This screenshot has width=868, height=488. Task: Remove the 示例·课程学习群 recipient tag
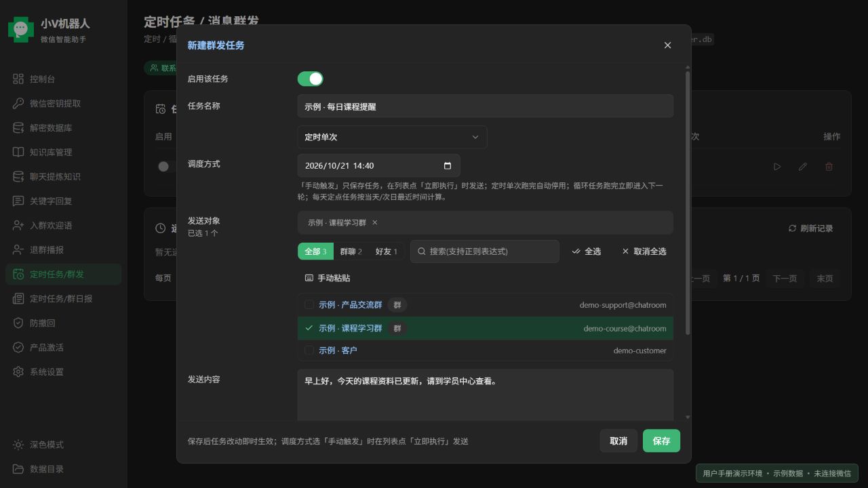(x=375, y=222)
